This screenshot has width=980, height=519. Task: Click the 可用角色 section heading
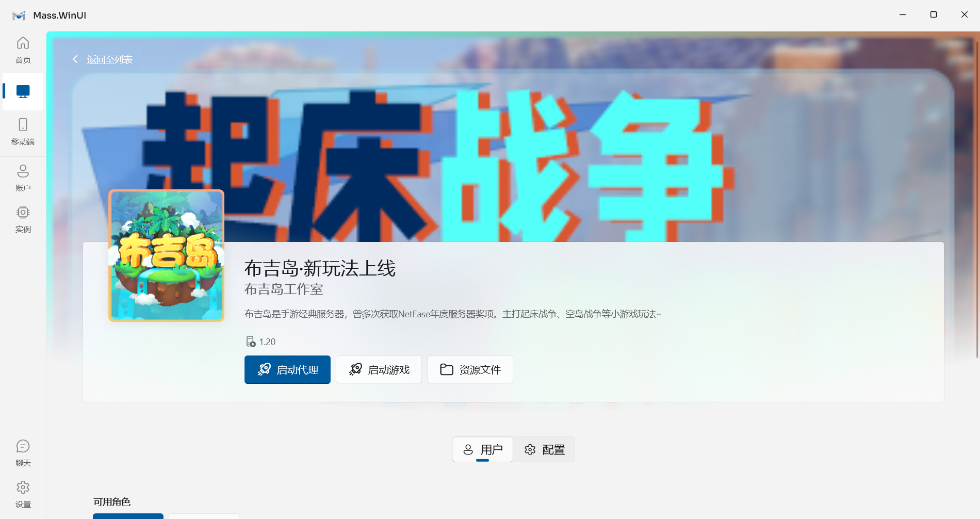coord(112,502)
